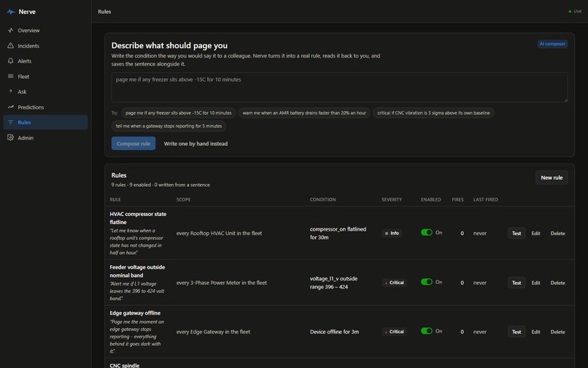Edit the Edge gateway offline rule
Image resolution: width=588 pixels, height=368 pixels.
click(x=536, y=332)
